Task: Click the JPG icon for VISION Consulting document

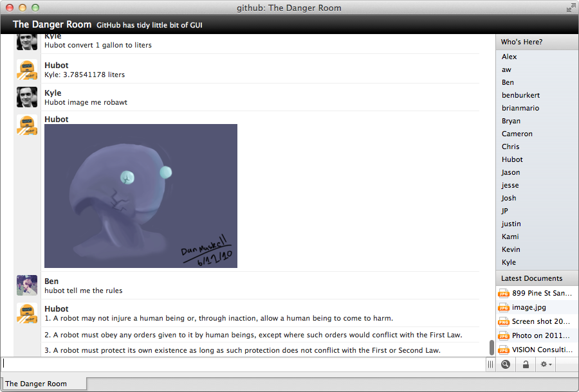Action: (504, 350)
